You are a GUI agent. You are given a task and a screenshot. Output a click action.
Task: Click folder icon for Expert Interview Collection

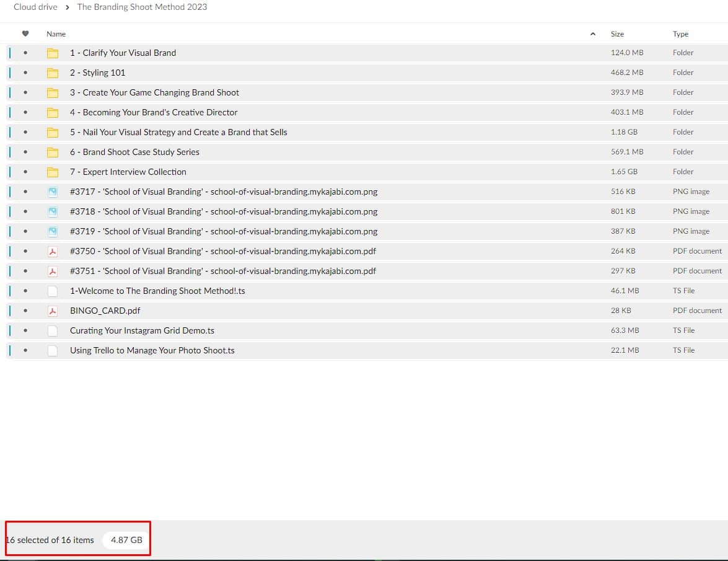pyautogui.click(x=53, y=172)
